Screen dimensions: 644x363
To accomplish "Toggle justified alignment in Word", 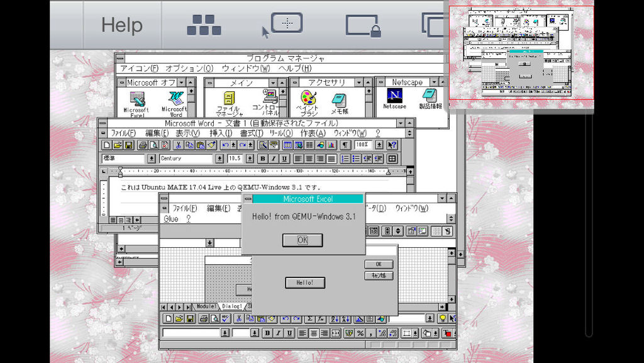I will point(331,159).
